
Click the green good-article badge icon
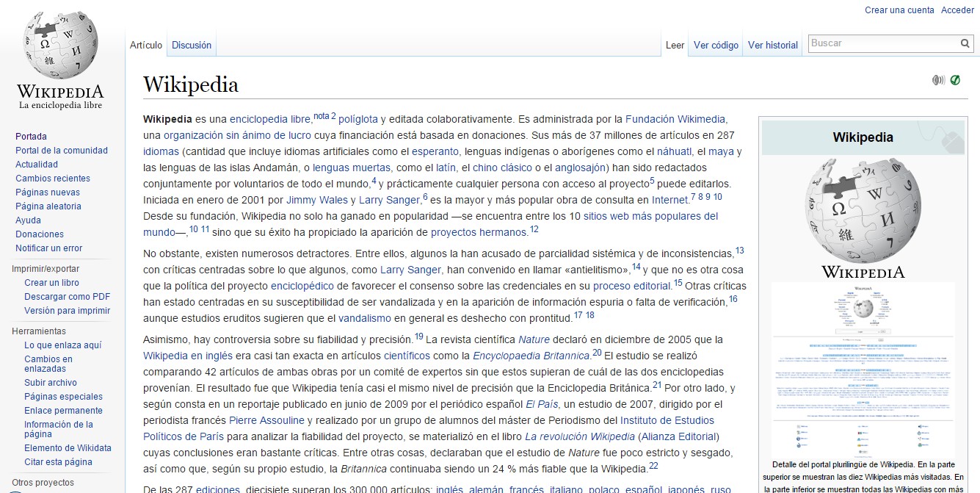[x=955, y=80]
